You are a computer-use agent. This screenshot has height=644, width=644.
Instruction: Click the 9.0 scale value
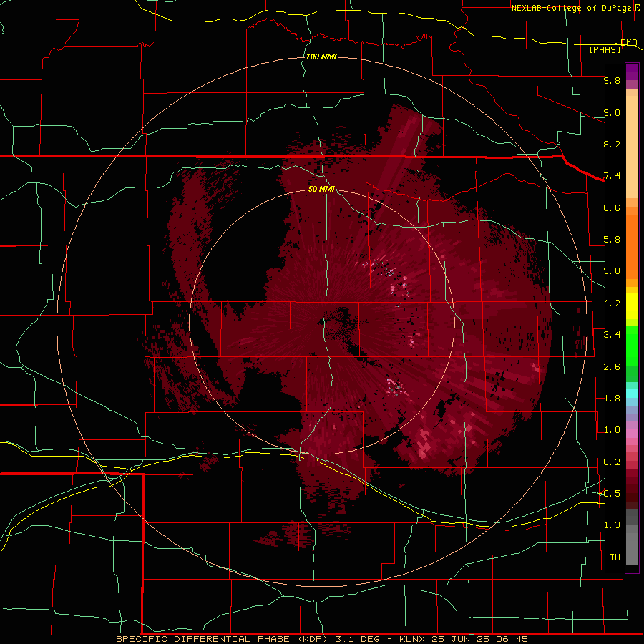[612, 112]
